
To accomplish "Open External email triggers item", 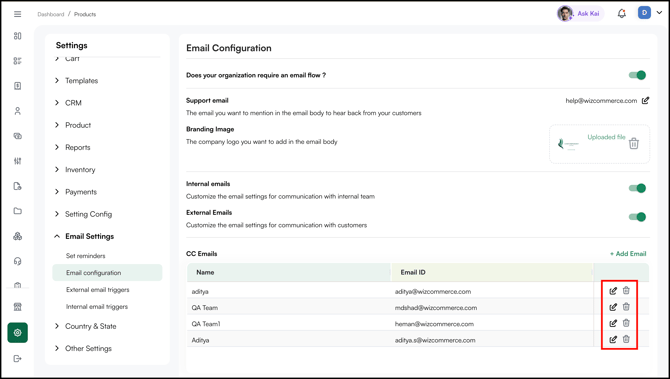I will click(97, 290).
